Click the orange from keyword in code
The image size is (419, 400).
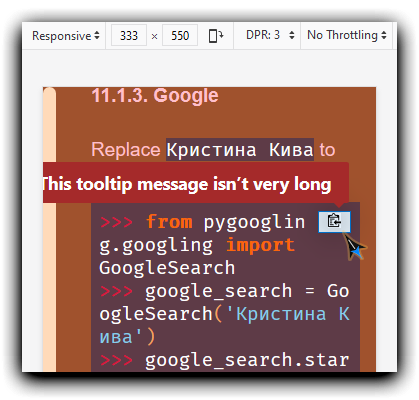point(169,222)
